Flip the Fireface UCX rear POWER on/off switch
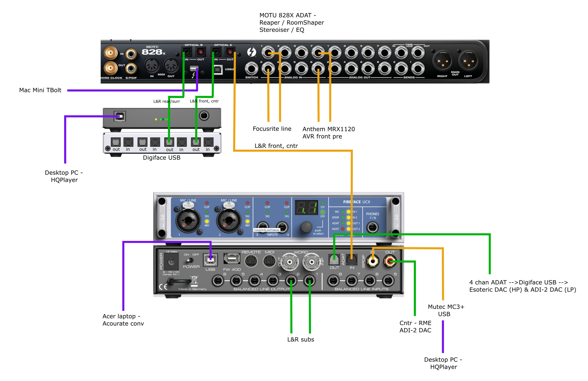This screenshot has width=588, height=381. point(191,260)
